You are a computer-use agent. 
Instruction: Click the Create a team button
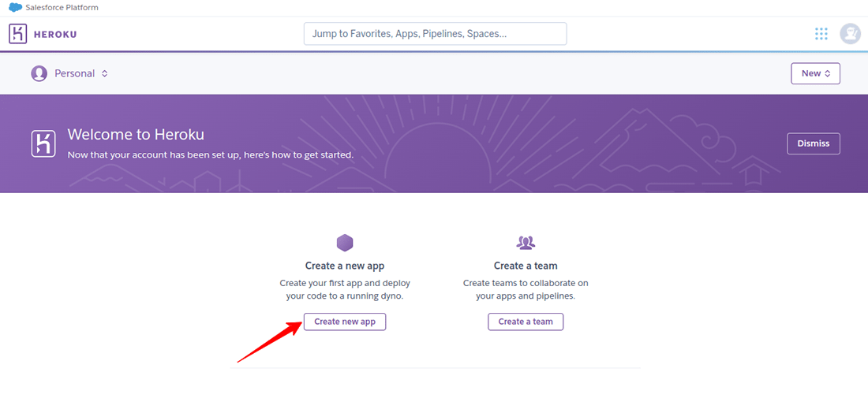[x=526, y=322]
